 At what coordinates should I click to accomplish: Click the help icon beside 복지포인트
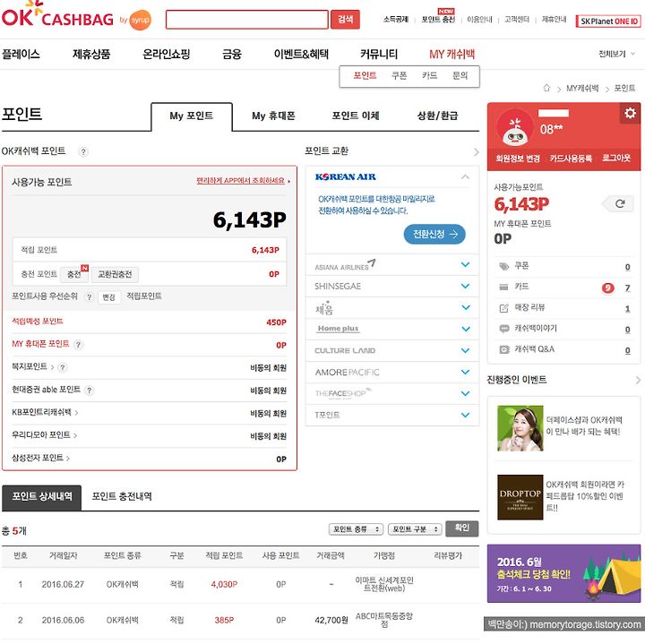(62, 367)
